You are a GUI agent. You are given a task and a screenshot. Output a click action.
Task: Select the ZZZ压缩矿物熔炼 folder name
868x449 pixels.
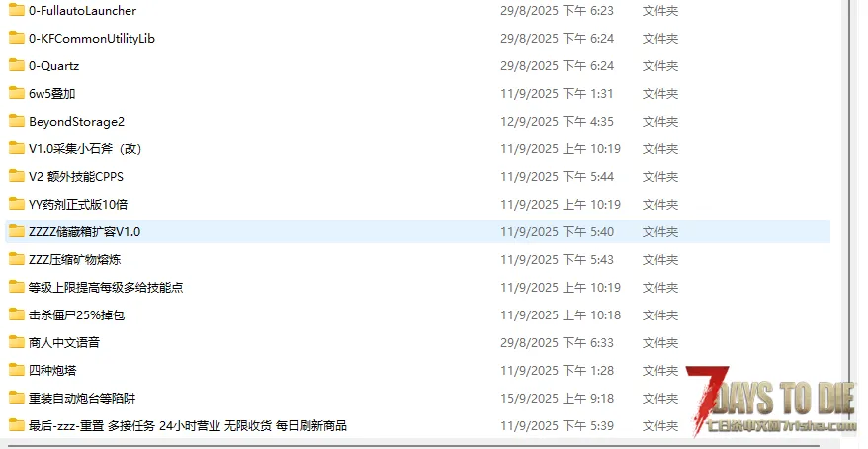75,260
